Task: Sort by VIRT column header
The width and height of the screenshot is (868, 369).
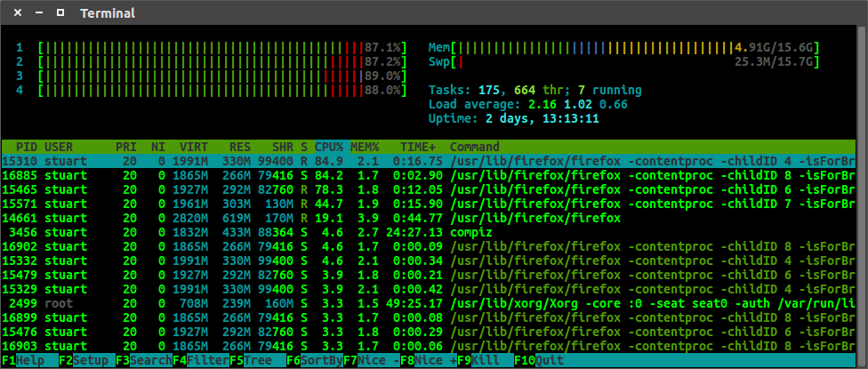Action: 194,148
